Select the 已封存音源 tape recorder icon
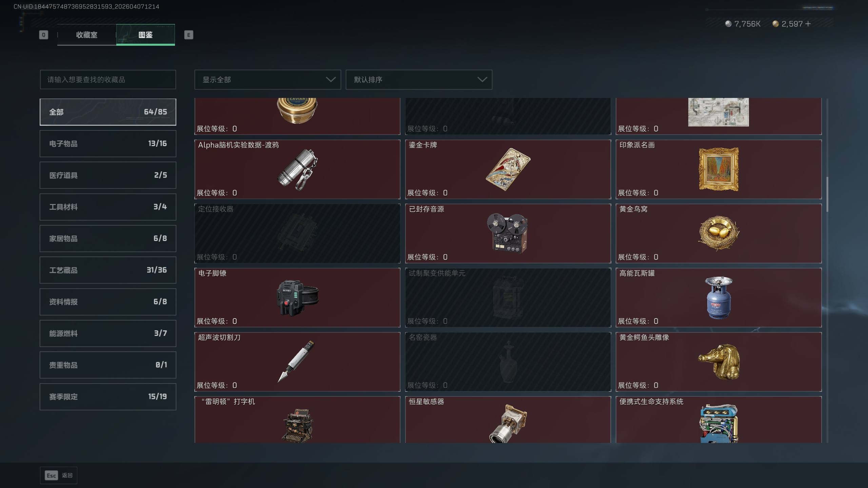This screenshot has height=488, width=868. tap(508, 233)
